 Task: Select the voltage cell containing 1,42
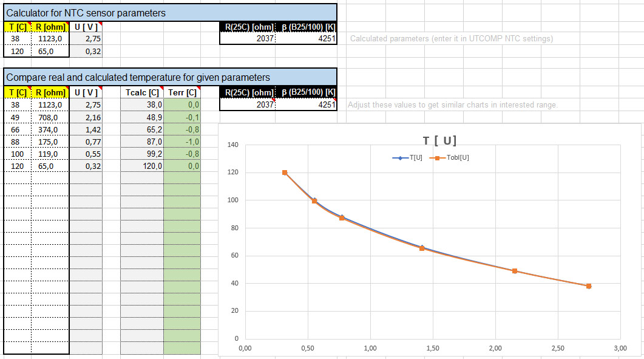tap(86, 129)
